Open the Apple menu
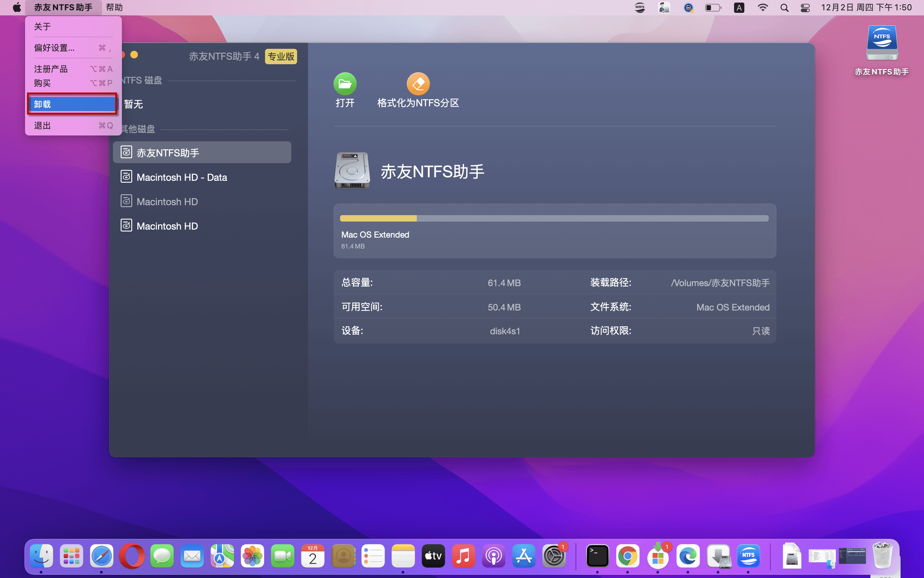This screenshot has width=924, height=578. [17, 8]
